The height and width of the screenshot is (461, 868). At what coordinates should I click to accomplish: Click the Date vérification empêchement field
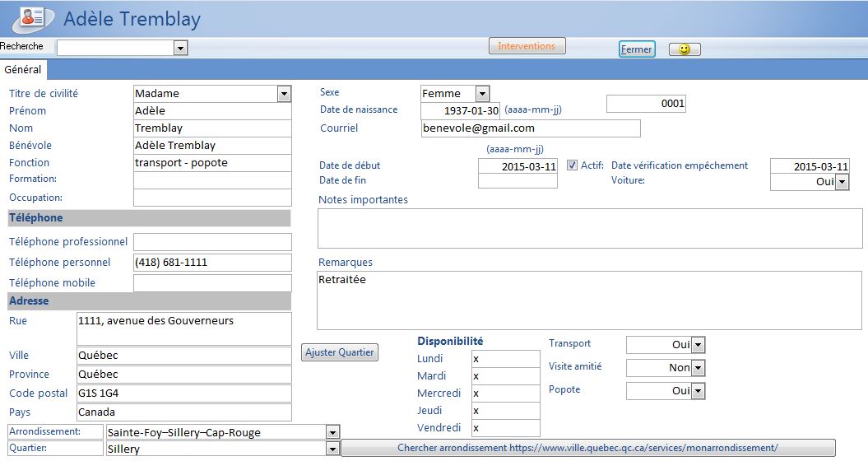[x=810, y=166]
